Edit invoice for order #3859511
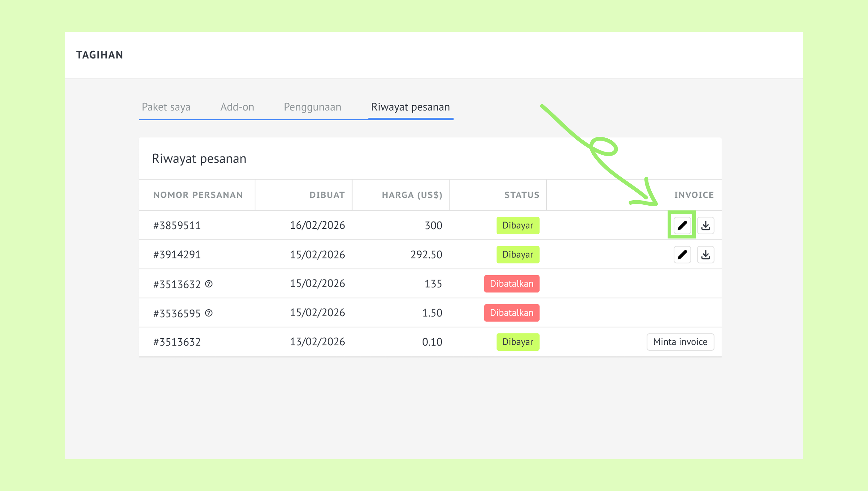The height and width of the screenshot is (491, 868). pyautogui.click(x=682, y=225)
